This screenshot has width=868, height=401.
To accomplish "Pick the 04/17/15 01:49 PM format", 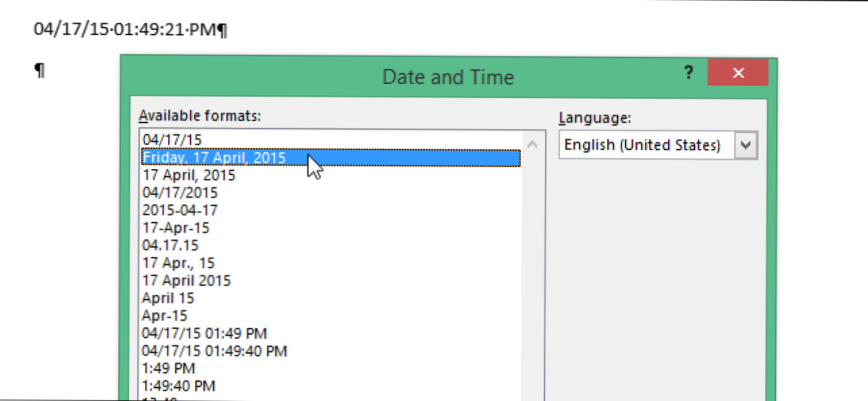I will (205, 333).
